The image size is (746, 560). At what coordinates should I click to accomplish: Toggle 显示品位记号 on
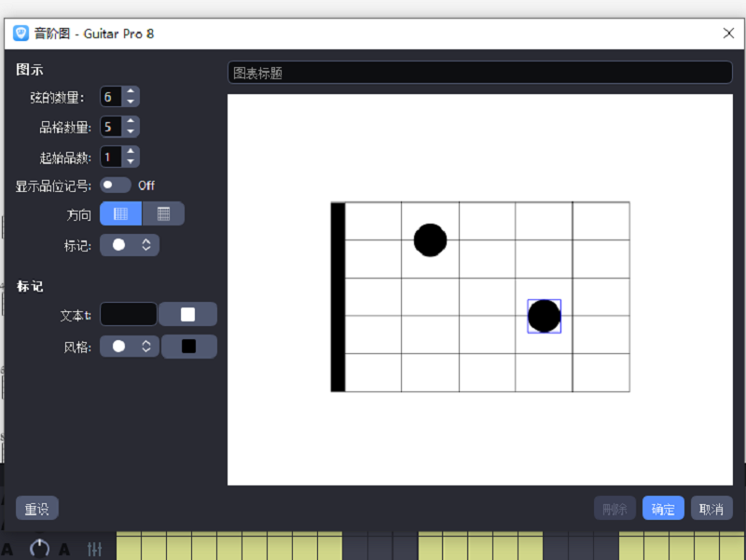tap(115, 184)
